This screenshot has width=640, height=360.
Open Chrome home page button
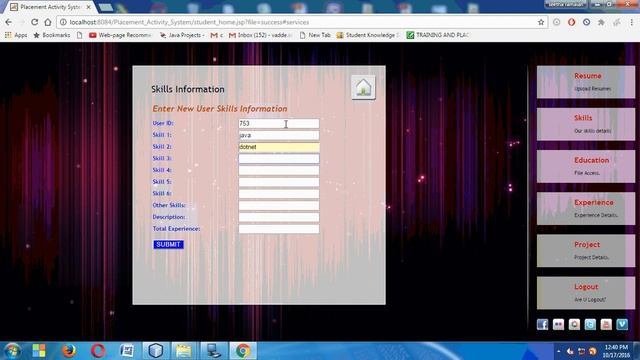tap(48, 22)
